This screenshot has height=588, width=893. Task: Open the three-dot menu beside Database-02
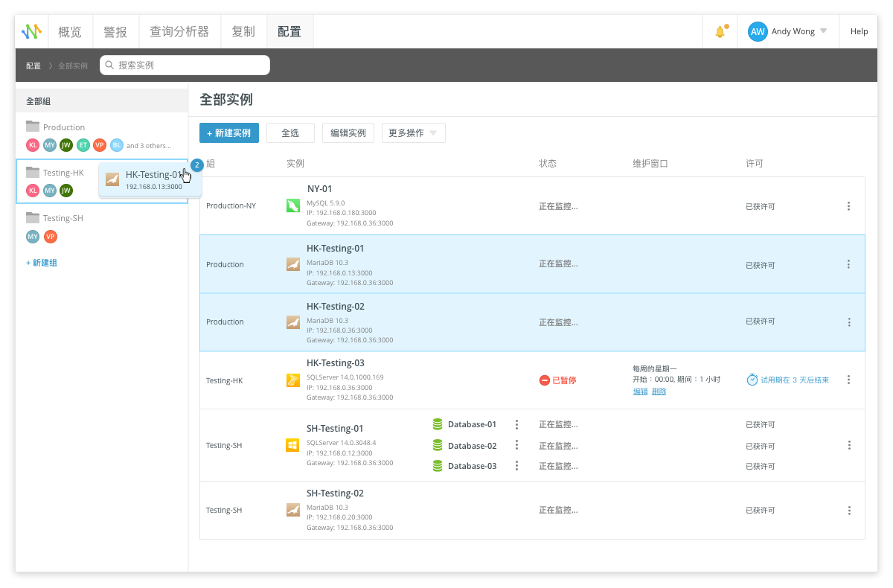[x=516, y=445]
